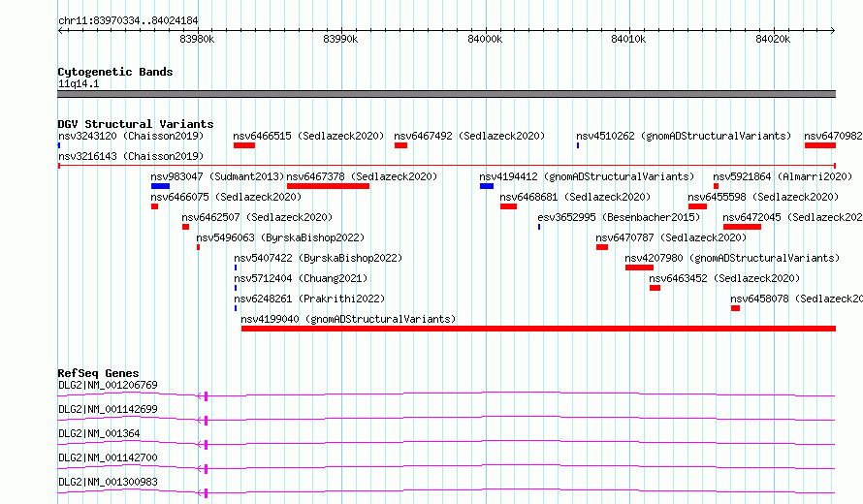
Task: Open the nsv6470787 (Sedlazeck2020) label
Action: tap(671, 237)
